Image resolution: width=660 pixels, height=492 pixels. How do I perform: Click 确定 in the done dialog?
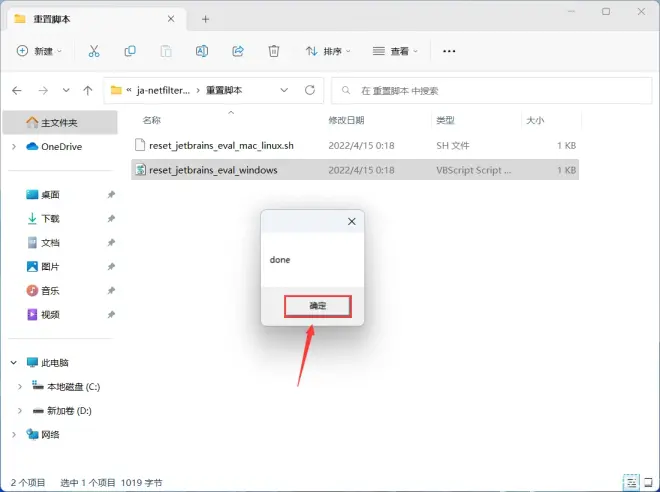point(318,306)
